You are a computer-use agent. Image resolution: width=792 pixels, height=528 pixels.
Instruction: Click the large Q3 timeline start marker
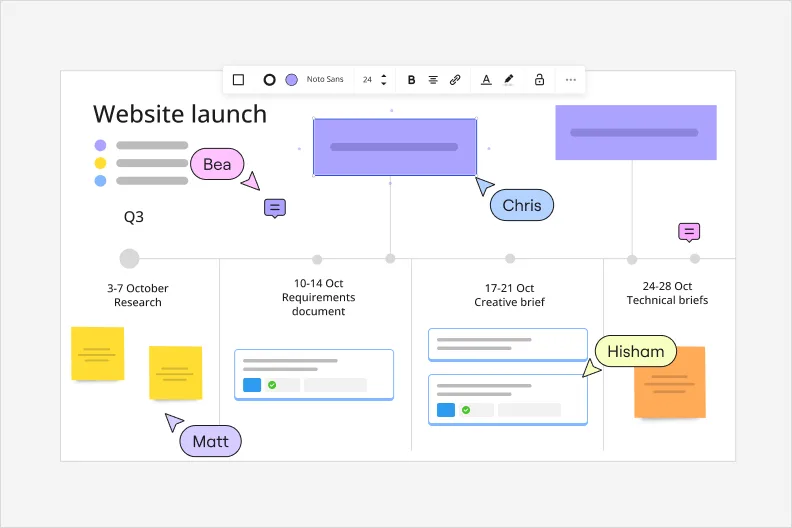tap(129, 259)
